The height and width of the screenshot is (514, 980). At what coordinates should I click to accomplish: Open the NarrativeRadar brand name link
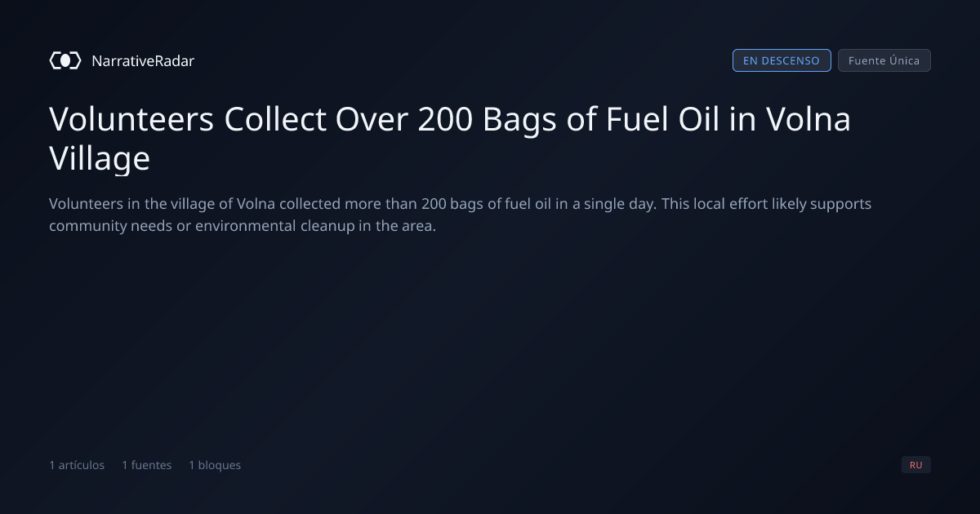pyautogui.click(x=143, y=60)
